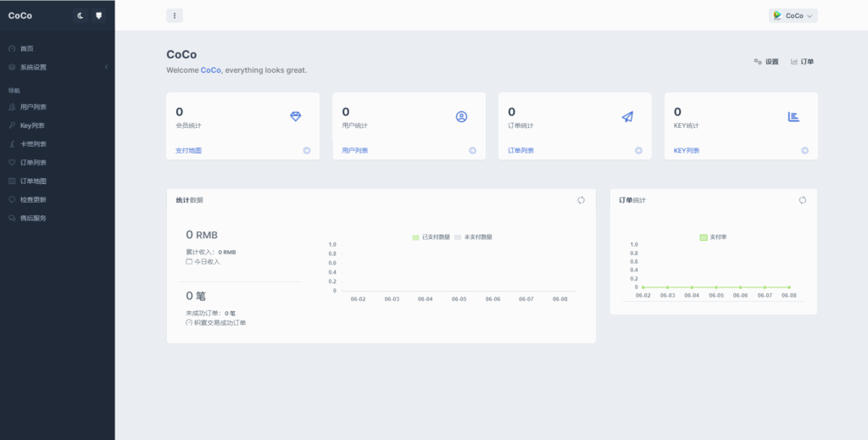
Task: Expand the 系统设置 sidebar menu
Action: tap(58, 67)
